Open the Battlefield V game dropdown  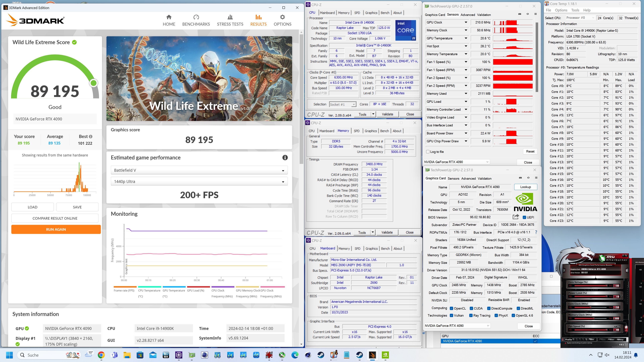(x=199, y=170)
